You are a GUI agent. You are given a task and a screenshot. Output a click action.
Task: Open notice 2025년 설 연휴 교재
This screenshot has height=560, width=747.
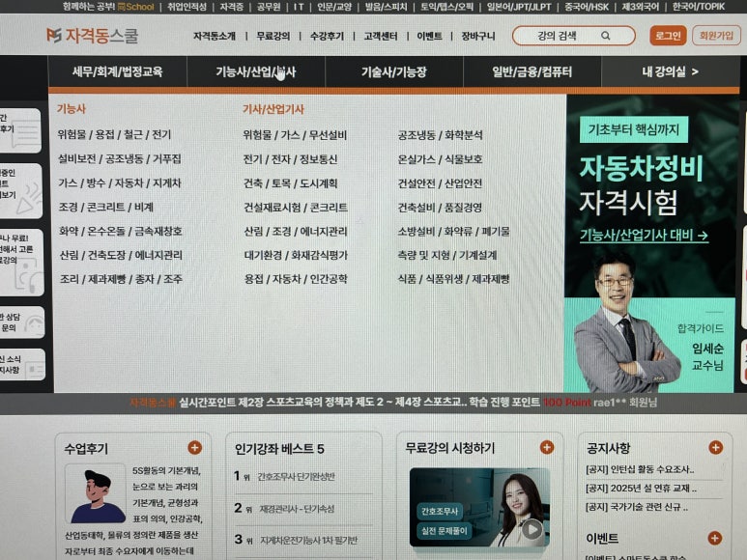click(x=642, y=489)
